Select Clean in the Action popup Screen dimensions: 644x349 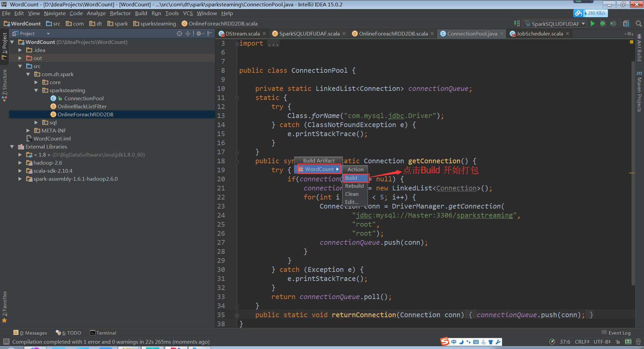pyautogui.click(x=356, y=194)
